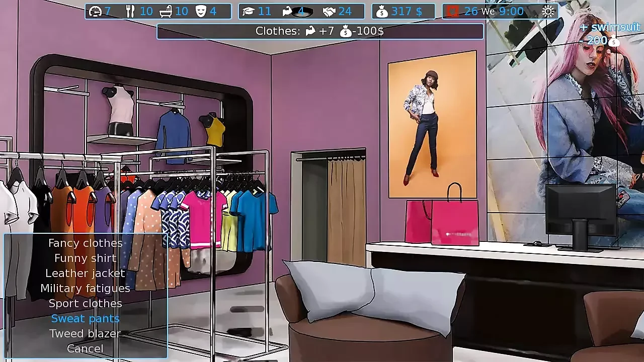Viewport: 644px width, 362px height.
Task: Click the '+7' bonus in tooltip
Action: (x=327, y=31)
